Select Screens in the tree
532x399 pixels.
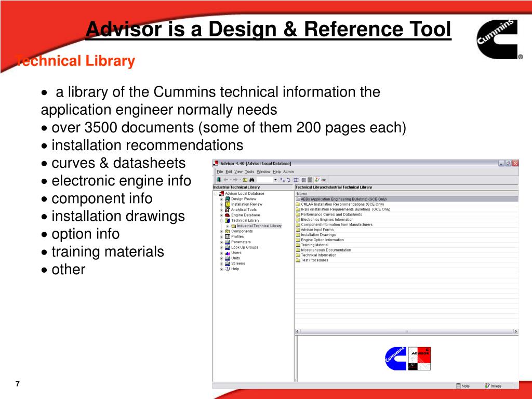pyautogui.click(x=238, y=263)
